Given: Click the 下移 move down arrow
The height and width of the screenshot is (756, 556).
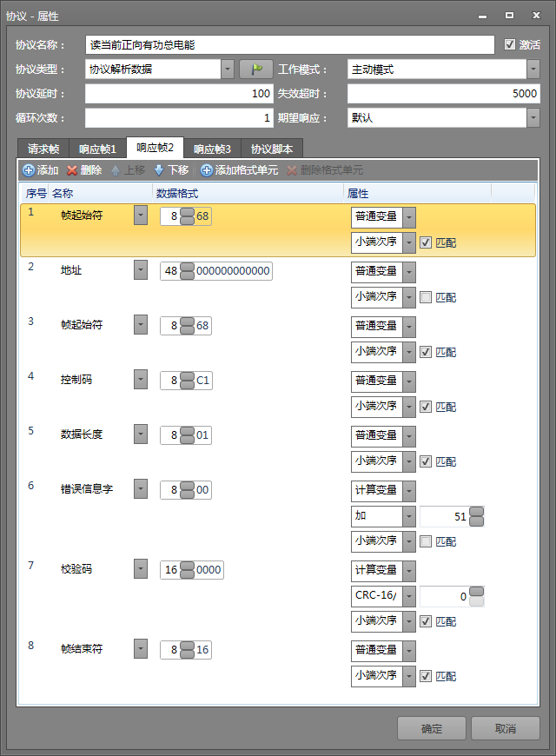Looking at the screenshot, I should point(159,170).
